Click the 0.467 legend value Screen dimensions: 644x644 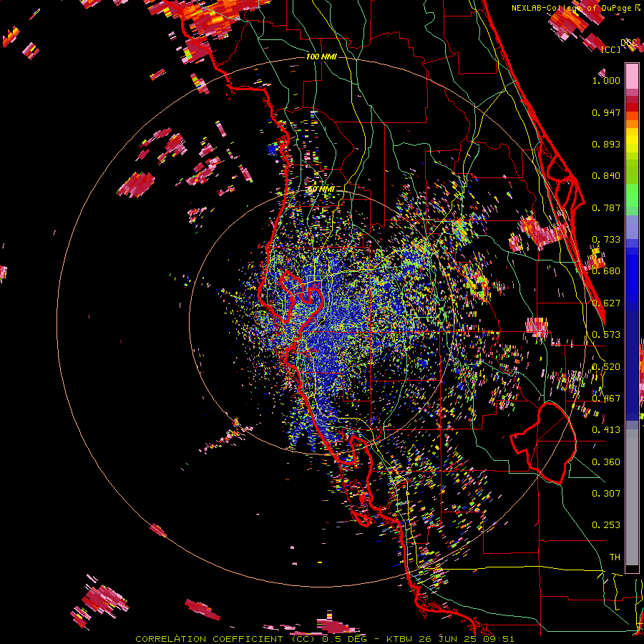point(606,399)
